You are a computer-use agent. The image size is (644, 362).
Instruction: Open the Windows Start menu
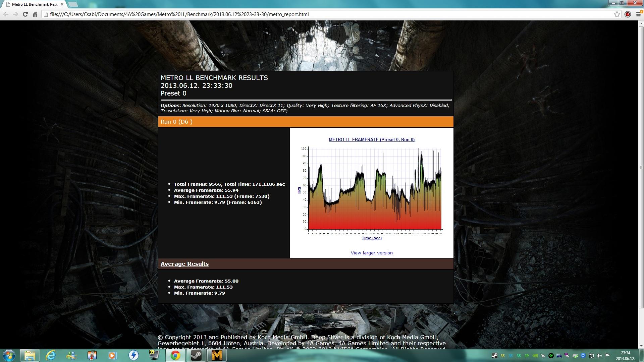tap(9, 355)
